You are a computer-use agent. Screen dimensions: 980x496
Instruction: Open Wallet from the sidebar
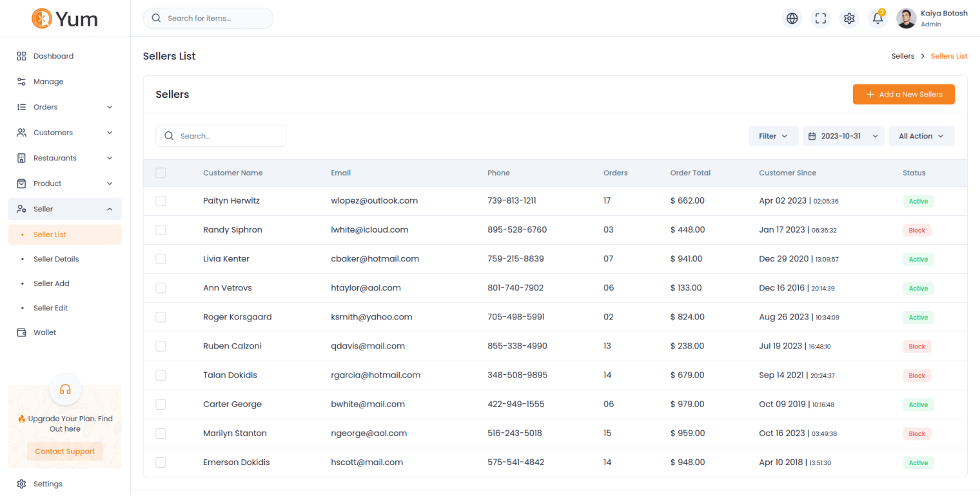click(44, 332)
